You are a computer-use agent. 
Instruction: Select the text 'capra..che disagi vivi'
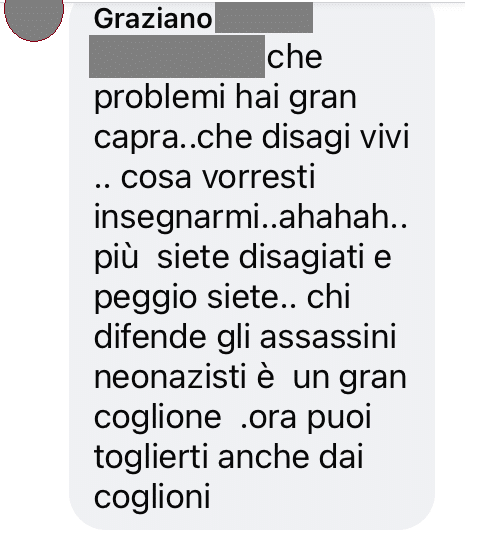pos(252,138)
